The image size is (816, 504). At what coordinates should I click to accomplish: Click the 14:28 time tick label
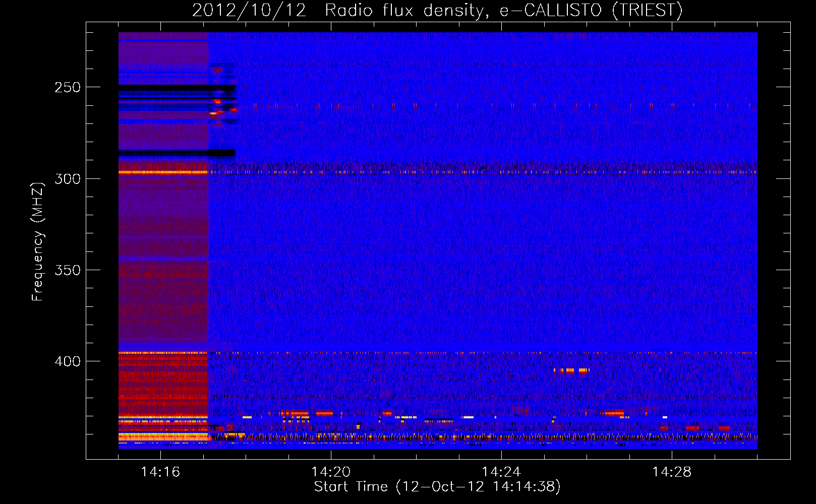672,472
